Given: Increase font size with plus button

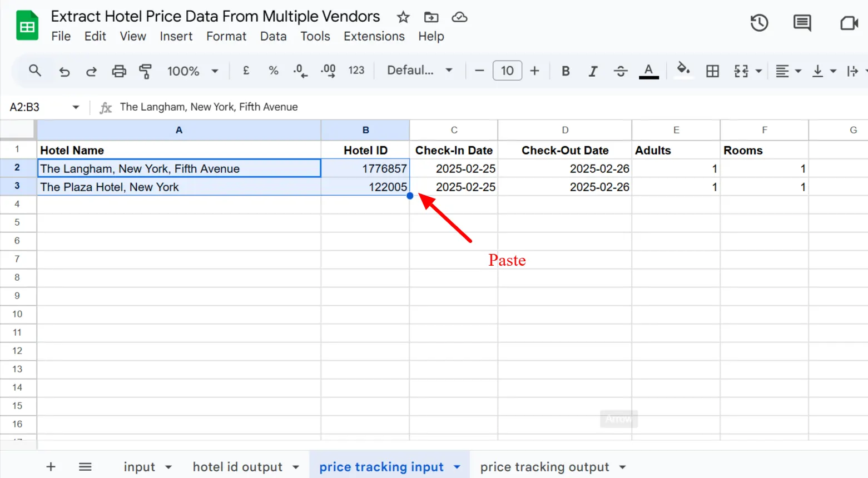Looking at the screenshot, I should point(534,71).
